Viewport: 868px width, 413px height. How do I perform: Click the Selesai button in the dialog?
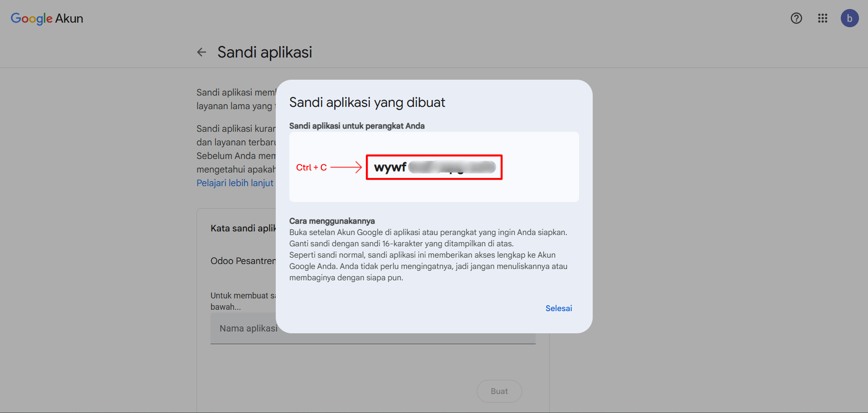(558, 308)
